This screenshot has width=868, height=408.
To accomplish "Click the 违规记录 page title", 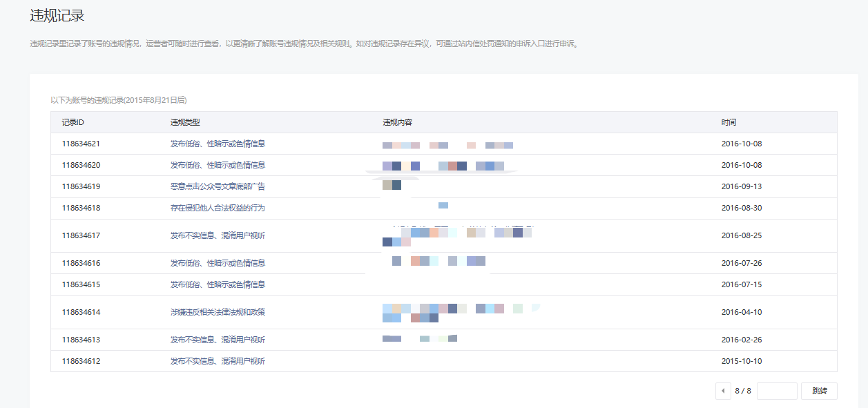I will click(x=57, y=15).
